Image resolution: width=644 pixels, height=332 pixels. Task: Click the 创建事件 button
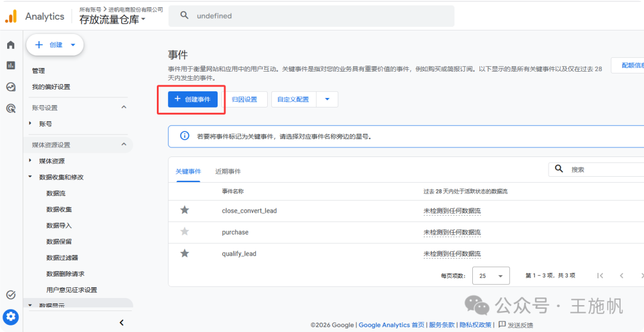point(193,99)
